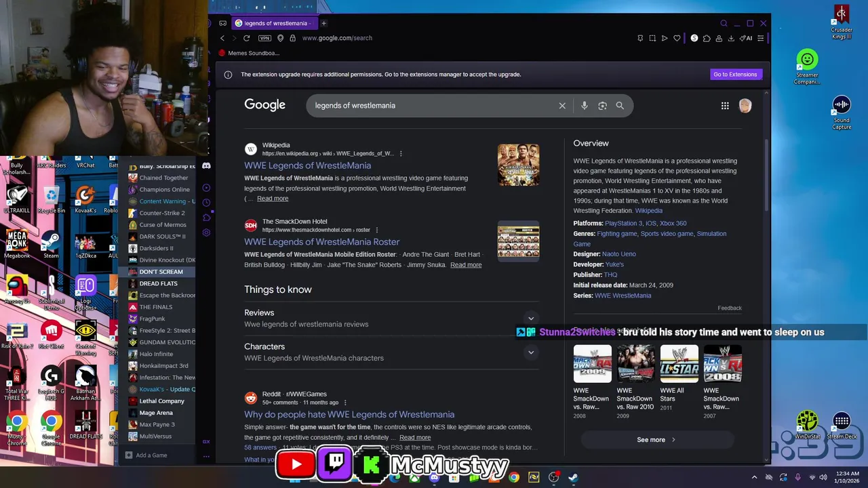Image resolution: width=868 pixels, height=488 pixels.
Task: Clear the search box with X
Action: point(562,106)
